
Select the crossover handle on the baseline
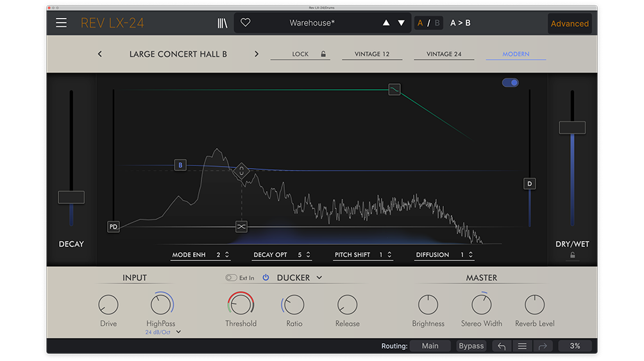pyautogui.click(x=241, y=226)
